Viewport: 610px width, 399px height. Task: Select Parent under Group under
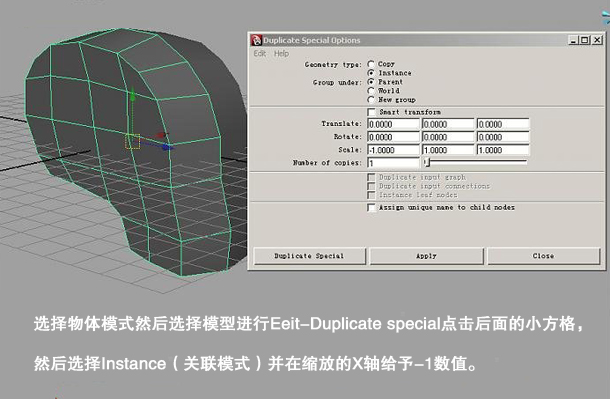[x=371, y=82]
